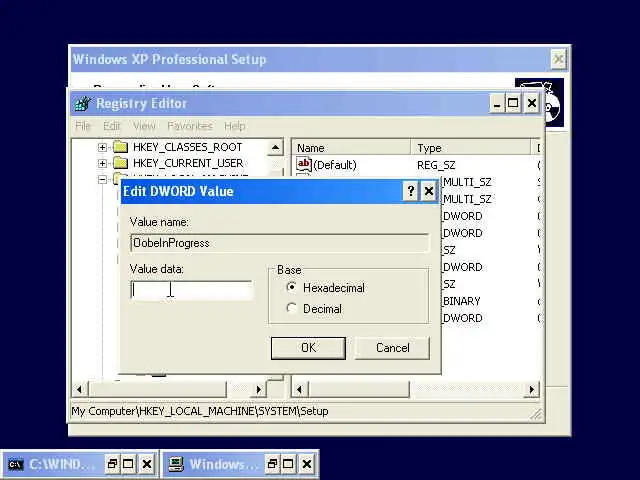Click the tree pane horizontal scrollbar thumb
This screenshot has height=480, width=640.
point(157,389)
